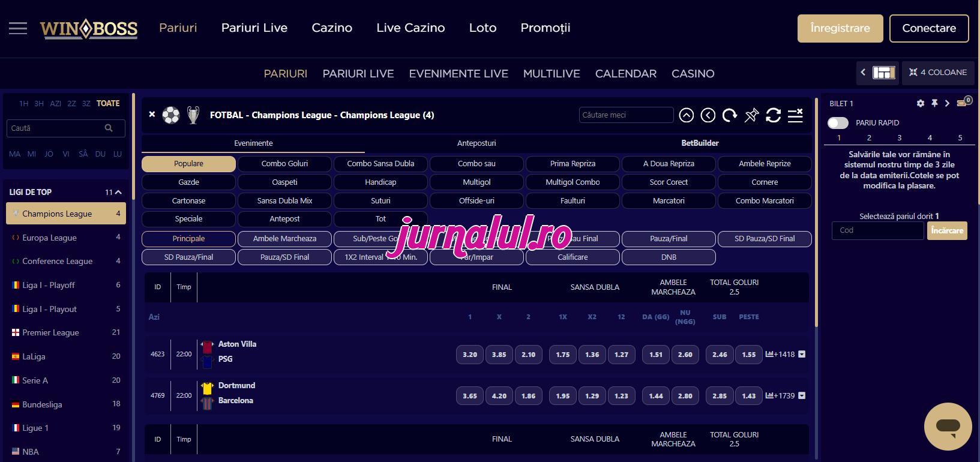Open statistics +1418 for Aston Villa match
The width and height of the screenshot is (980, 462).
[x=780, y=354]
